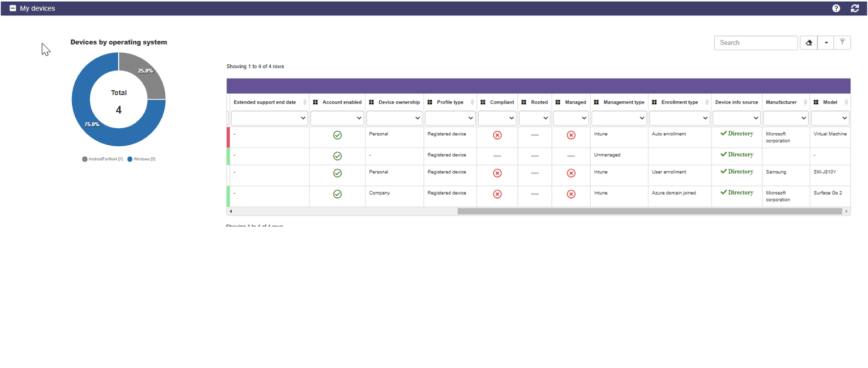The height and width of the screenshot is (368, 868).
Task: Focus the Search input field
Action: pyautogui.click(x=756, y=42)
